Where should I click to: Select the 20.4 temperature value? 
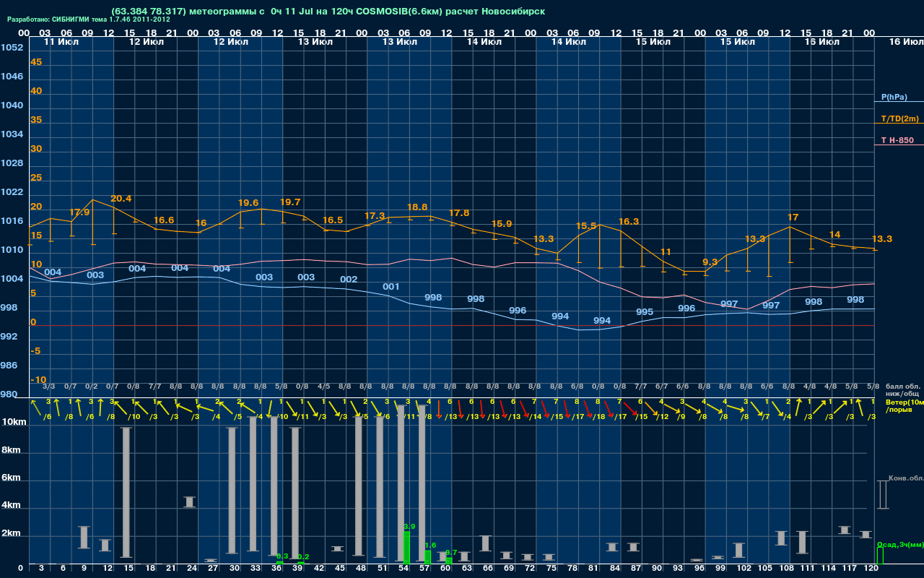121,199
